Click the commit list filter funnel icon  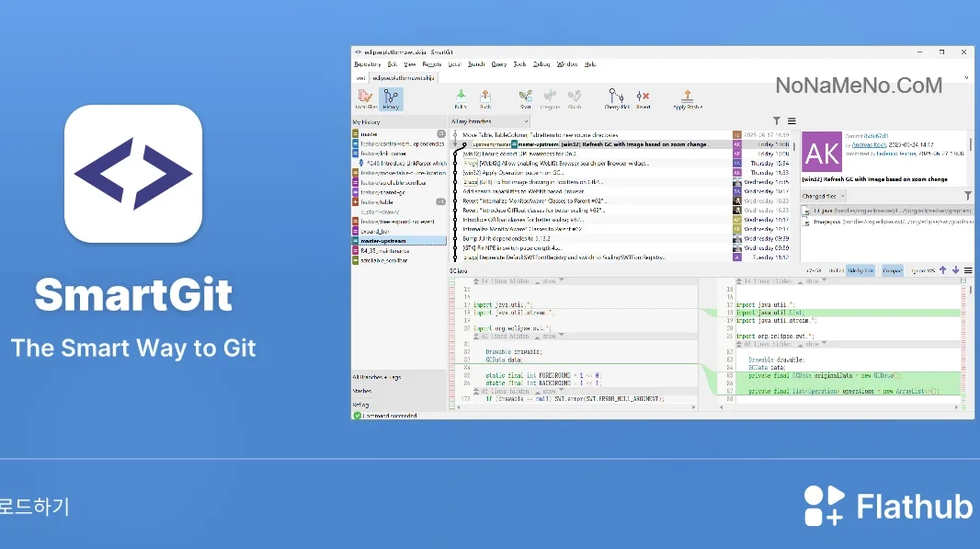click(776, 120)
